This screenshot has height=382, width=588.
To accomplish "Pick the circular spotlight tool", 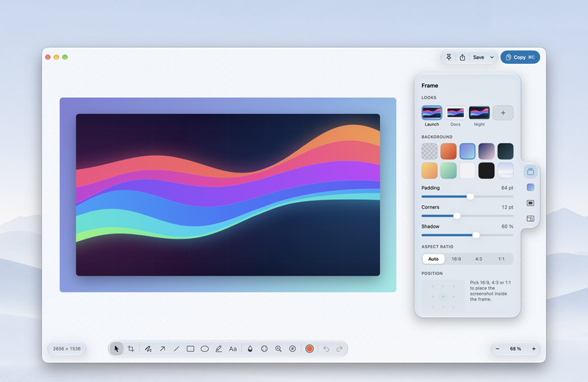I will click(265, 349).
